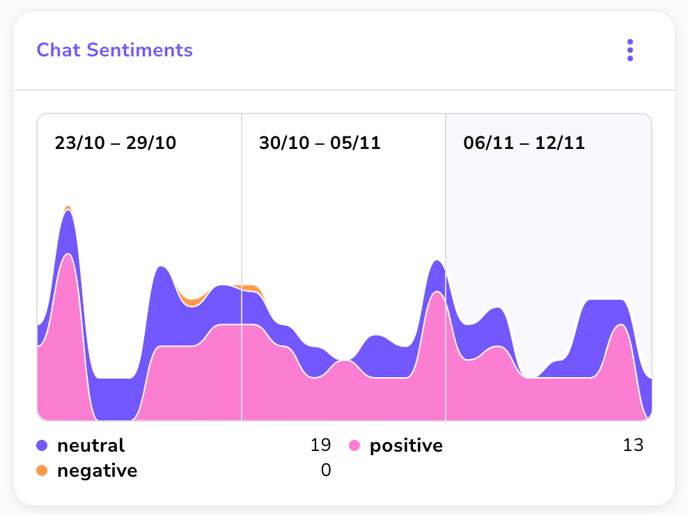688x515 pixels.
Task: Click the orange tip atop the tallest peak
Action: coord(68,208)
